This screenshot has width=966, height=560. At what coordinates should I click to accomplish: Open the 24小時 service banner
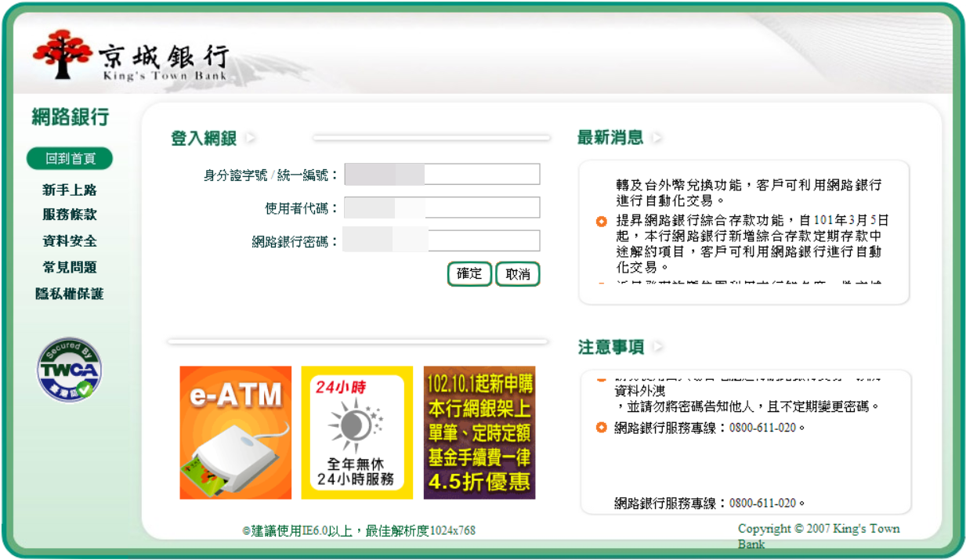click(357, 432)
